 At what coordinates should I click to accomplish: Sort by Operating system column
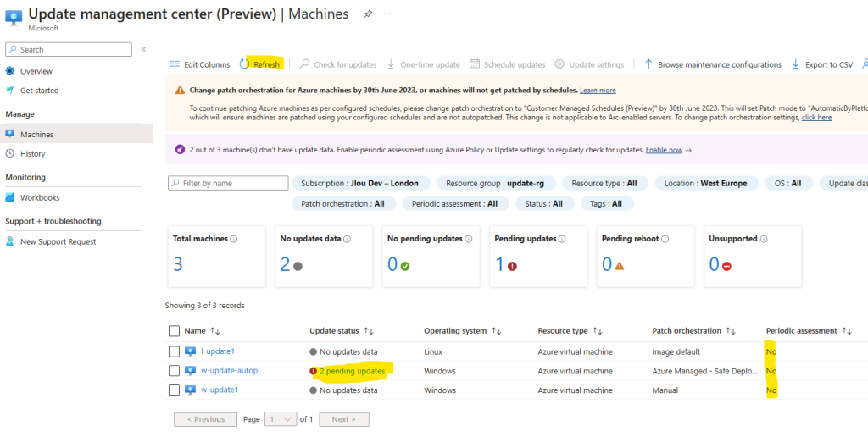[x=463, y=331]
